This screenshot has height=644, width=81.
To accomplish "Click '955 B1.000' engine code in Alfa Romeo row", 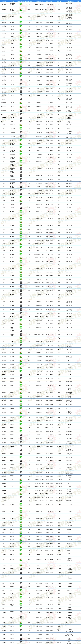I will [x=69, y=76].
